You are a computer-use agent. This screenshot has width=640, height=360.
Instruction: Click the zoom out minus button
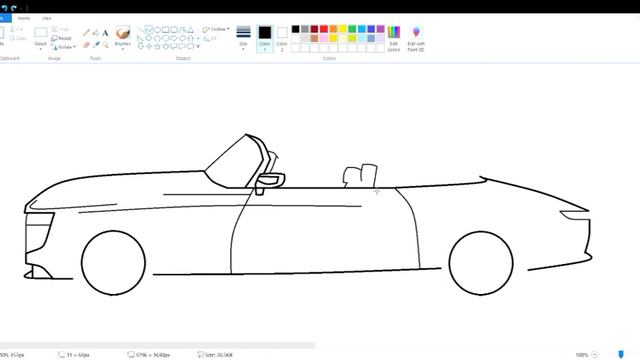[594, 355]
